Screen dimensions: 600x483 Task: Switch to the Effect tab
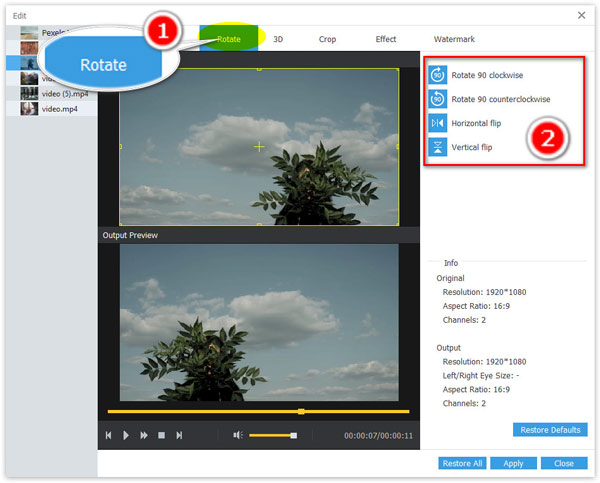pos(385,39)
